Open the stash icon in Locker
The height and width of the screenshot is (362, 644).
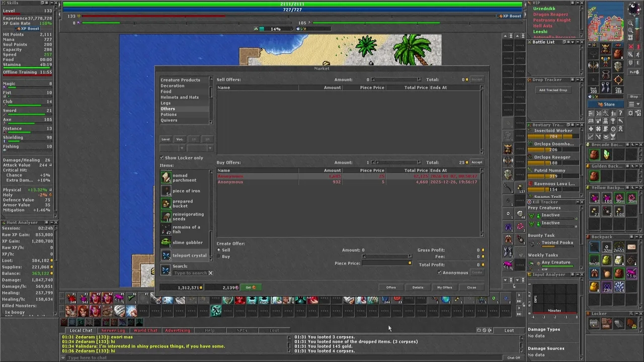607,323
